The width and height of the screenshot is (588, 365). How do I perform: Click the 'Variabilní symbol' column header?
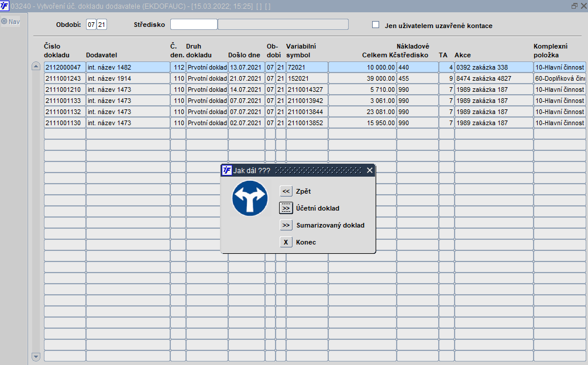(x=301, y=50)
